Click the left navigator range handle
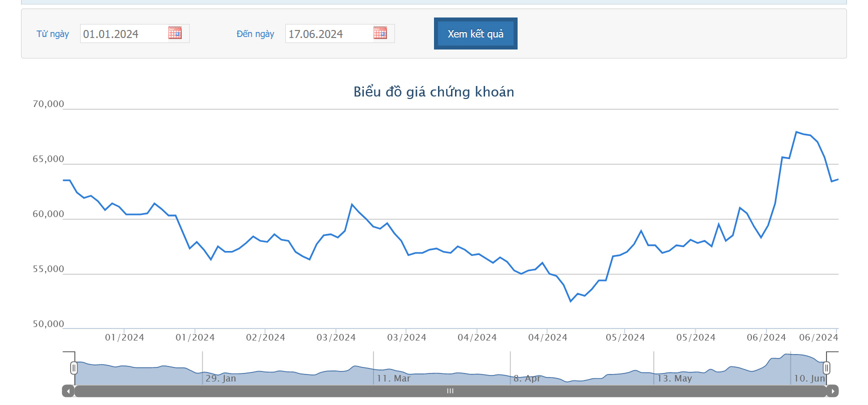 [x=74, y=368]
